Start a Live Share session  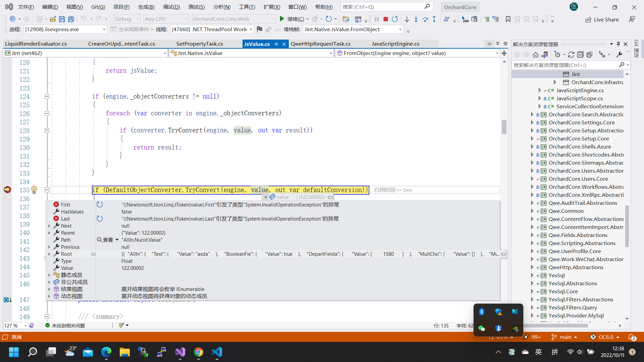[x=602, y=19]
